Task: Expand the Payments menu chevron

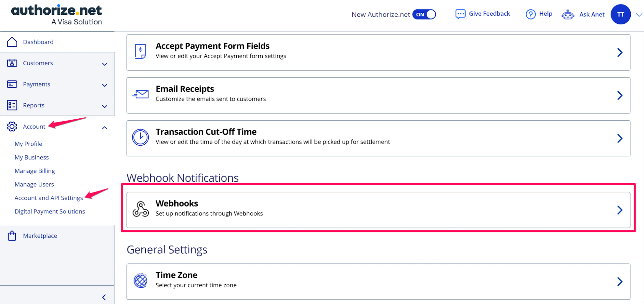Action: coord(104,85)
